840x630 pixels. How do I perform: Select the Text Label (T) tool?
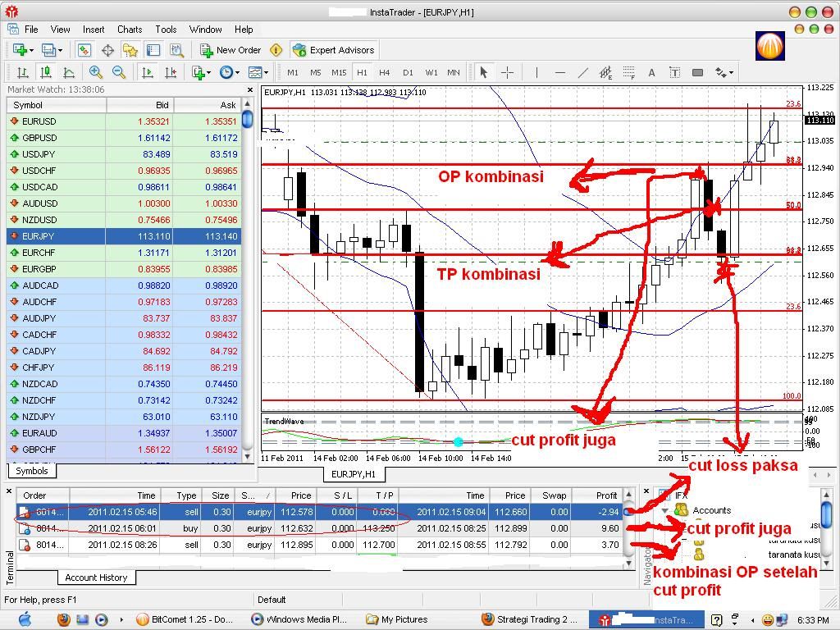coord(674,72)
